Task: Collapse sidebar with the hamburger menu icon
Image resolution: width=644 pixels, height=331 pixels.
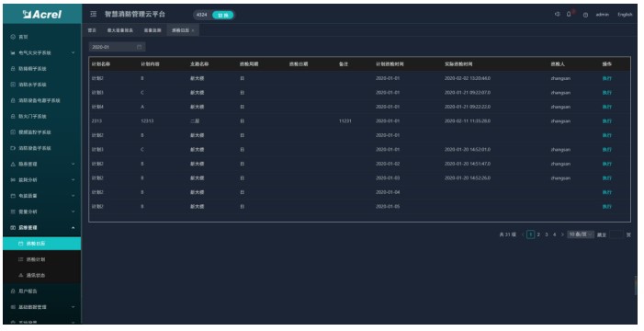Action: 94,14
